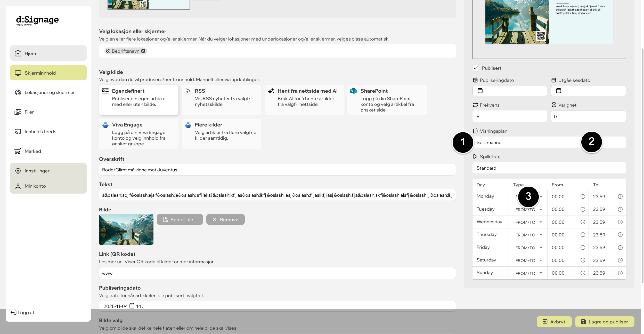
Task: Click the Viva Engage logo icon
Action: tap(105, 125)
